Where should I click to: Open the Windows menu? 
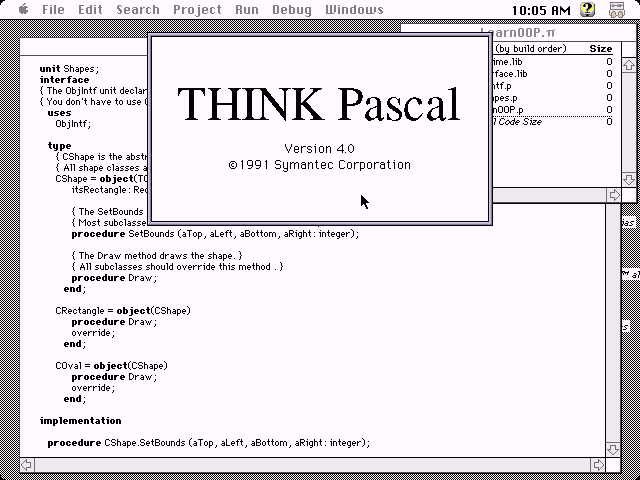pyautogui.click(x=354, y=9)
